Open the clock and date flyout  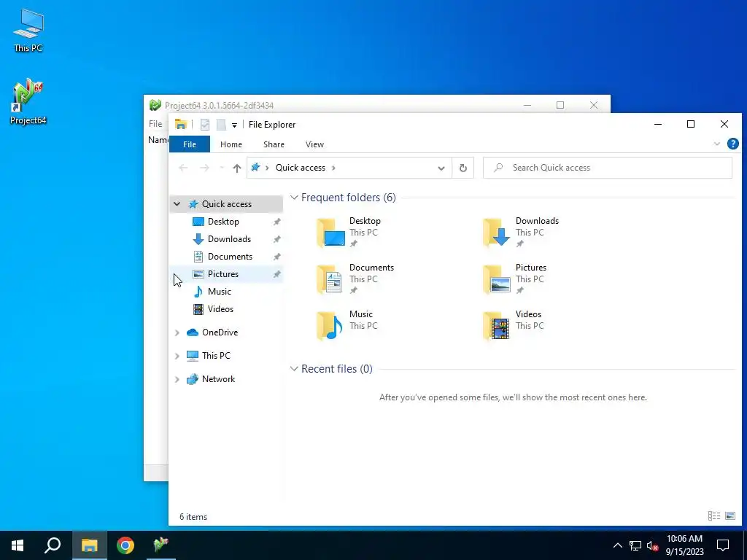pos(684,545)
